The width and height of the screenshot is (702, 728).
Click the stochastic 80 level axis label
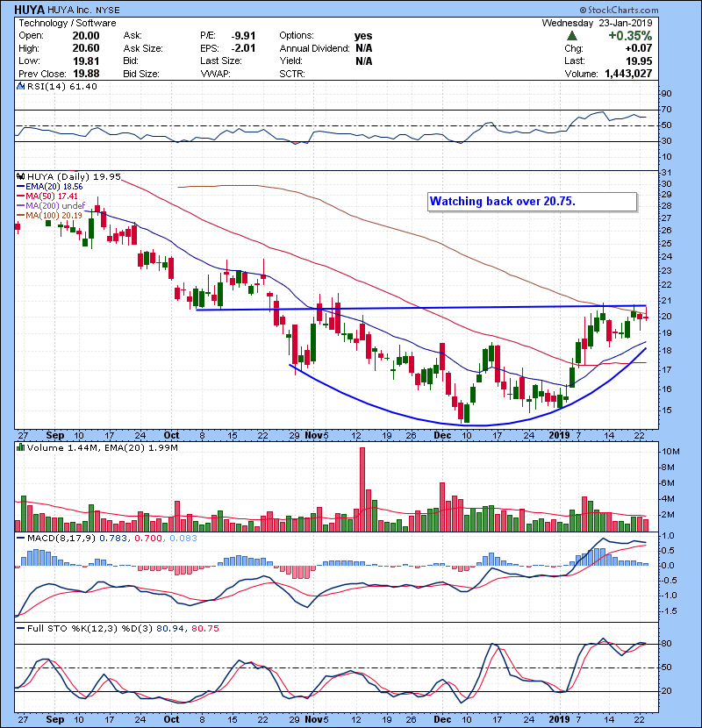pos(666,644)
